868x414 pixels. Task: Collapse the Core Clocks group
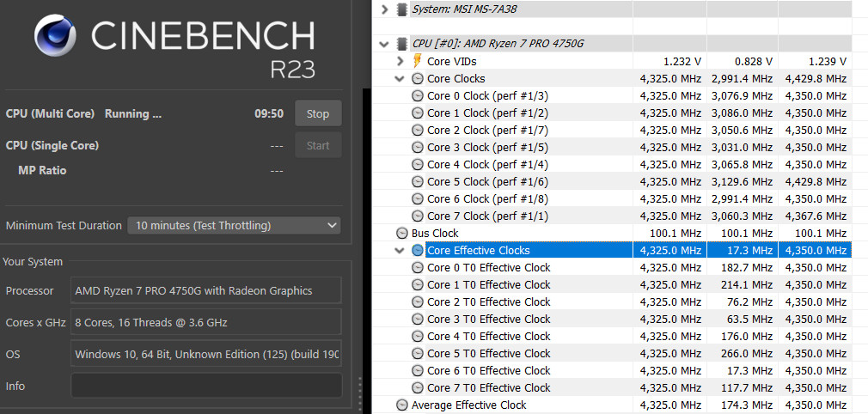point(400,78)
